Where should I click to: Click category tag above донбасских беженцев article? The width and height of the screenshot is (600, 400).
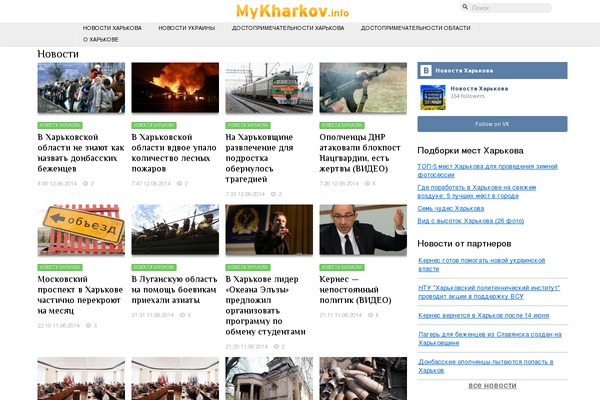pos(60,125)
